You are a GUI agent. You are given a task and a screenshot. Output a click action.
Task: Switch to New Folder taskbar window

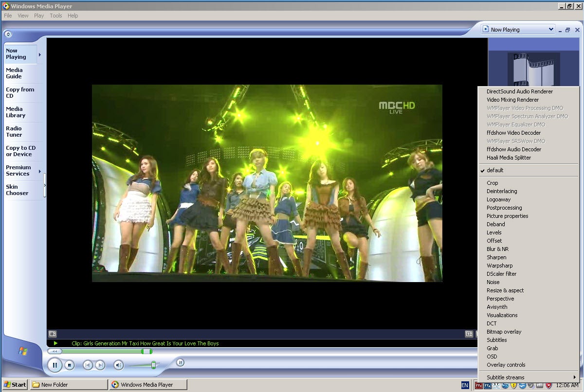click(x=69, y=385)
